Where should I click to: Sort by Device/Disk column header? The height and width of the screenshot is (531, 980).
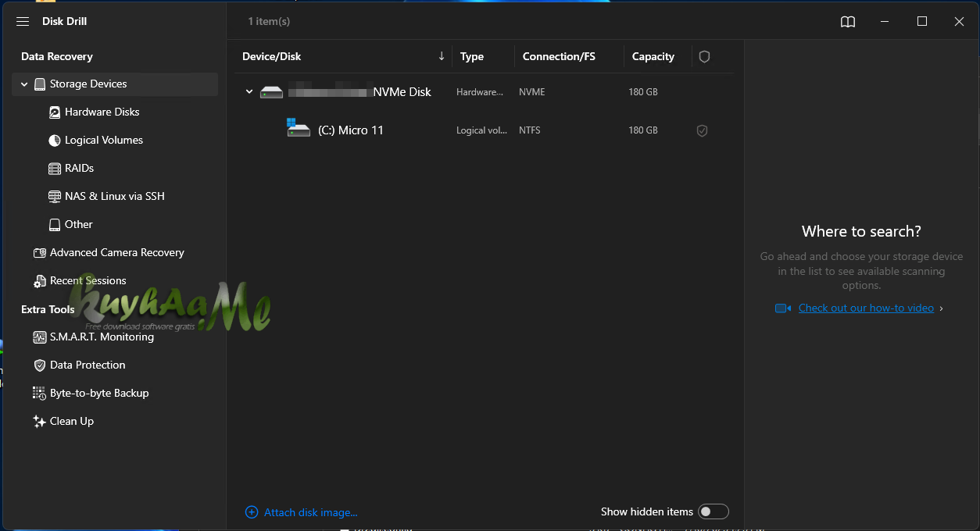point(272,57)
